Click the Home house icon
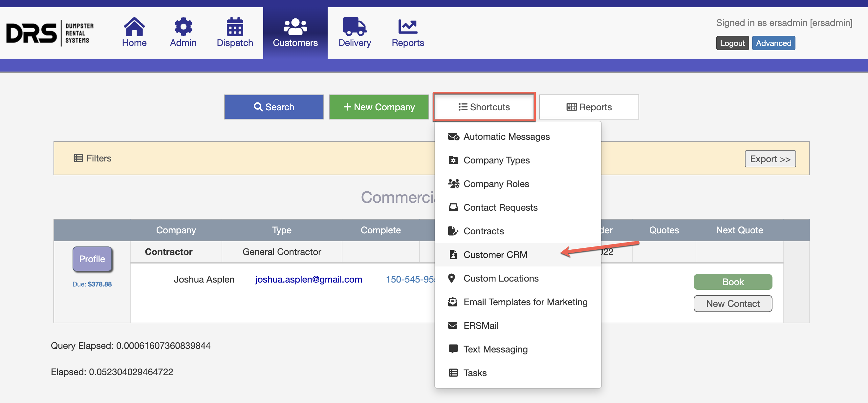This screenshot has width=868, height=403. [x=134, y=26]
